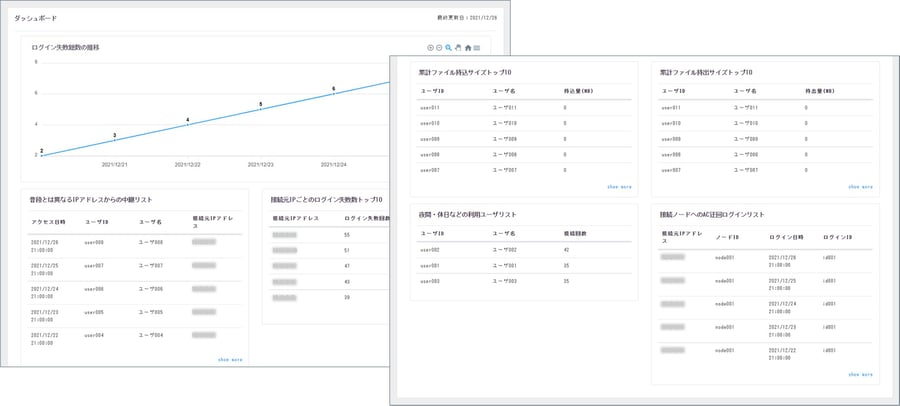The height and width of the screenshot is (406, 900).
Task: Select the magnifier selection-zoom tool on chart
Action: point(449,48)
